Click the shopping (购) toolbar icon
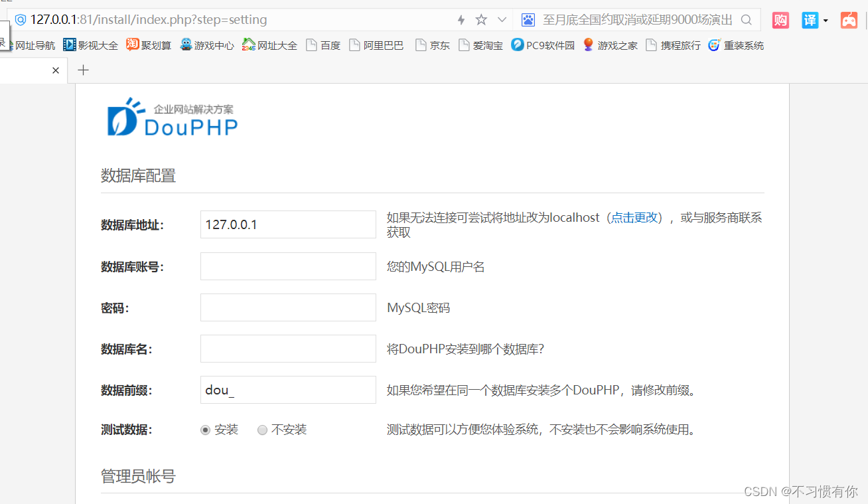 pos(780,20)
